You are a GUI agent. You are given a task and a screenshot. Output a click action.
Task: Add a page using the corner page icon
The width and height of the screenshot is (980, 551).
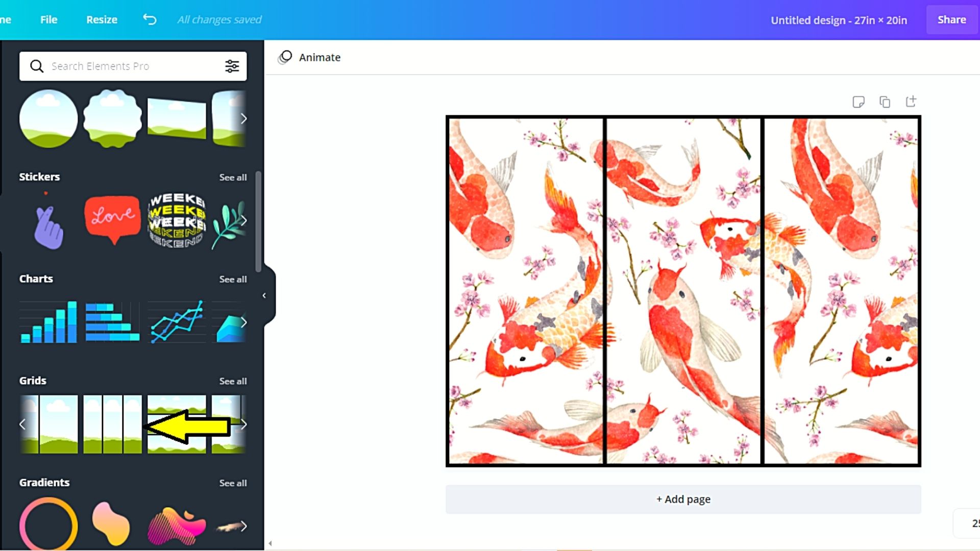coord(911,102)
